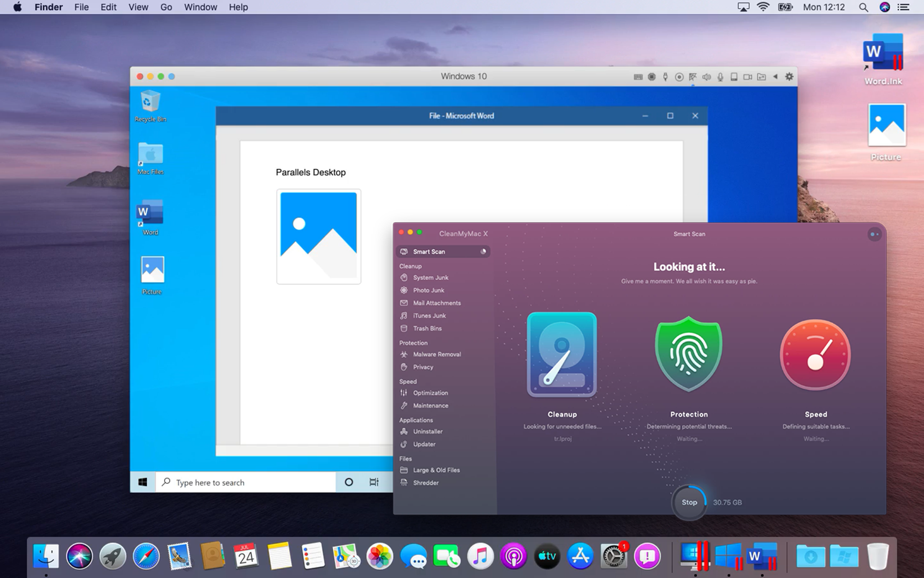Click Parallels USB device icon

665,77
